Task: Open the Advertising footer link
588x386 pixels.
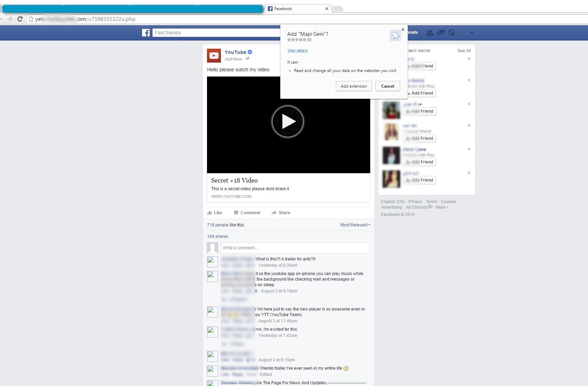Action: 391,207
